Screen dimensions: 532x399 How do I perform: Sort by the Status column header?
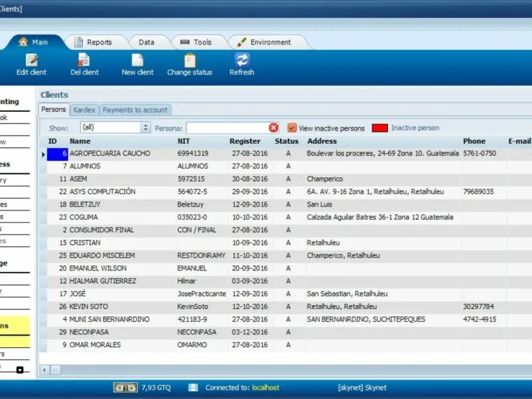(287, 141)
